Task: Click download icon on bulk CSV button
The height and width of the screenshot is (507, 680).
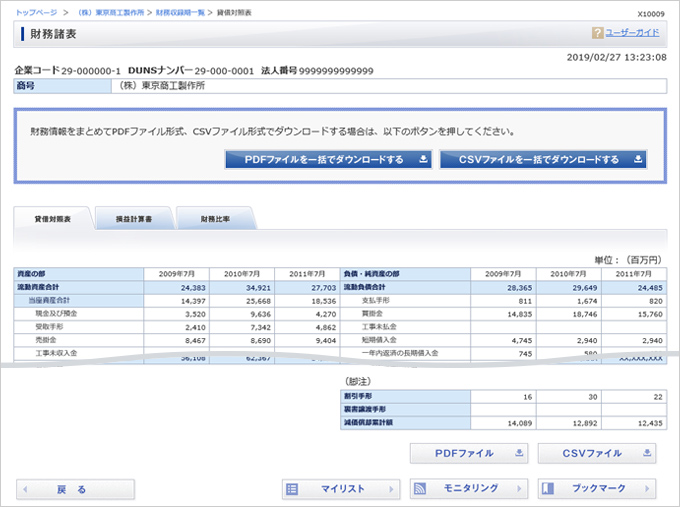Action: [638, 159]
